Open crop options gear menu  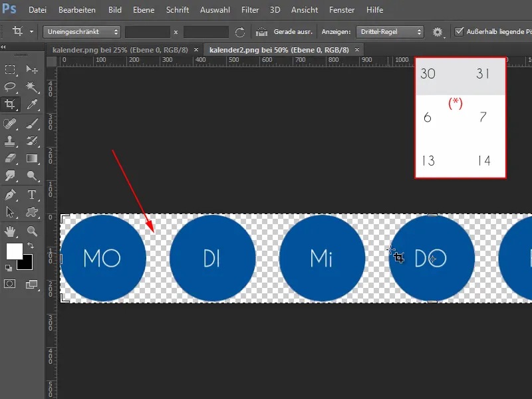(x=438, y=32)
